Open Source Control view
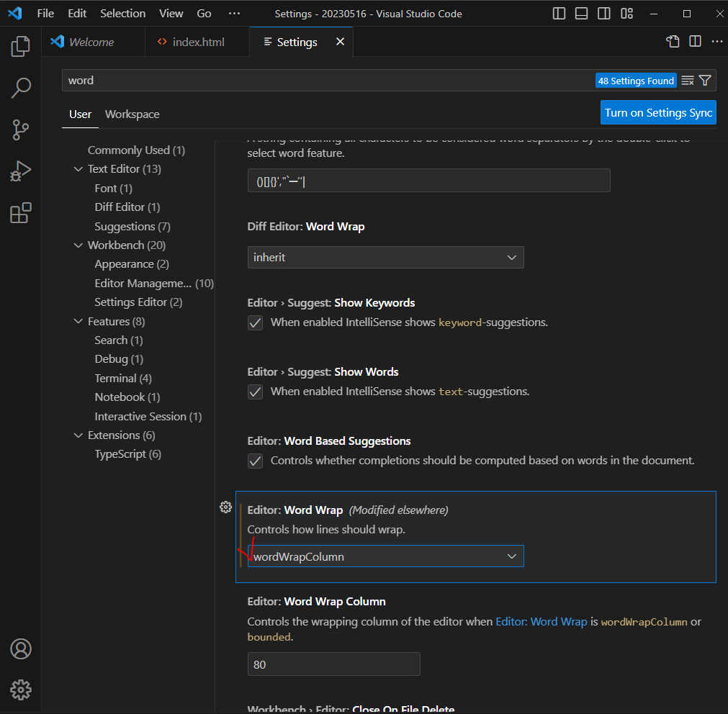728x714 pixels. tap(20, 130)
